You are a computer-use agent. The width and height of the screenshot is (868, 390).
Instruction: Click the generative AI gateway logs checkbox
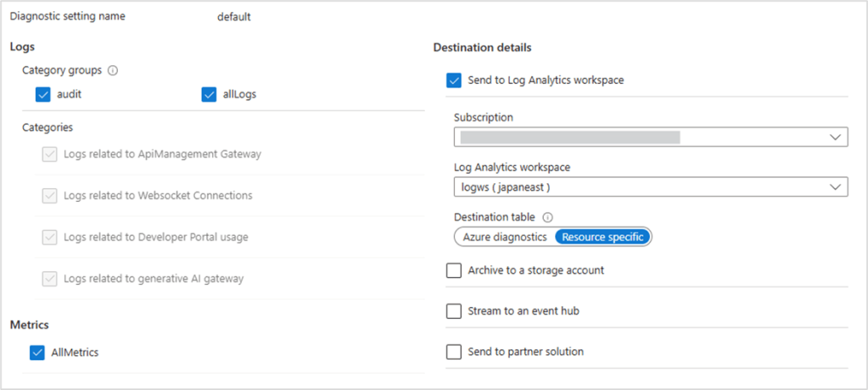click(x=49, y=278)
